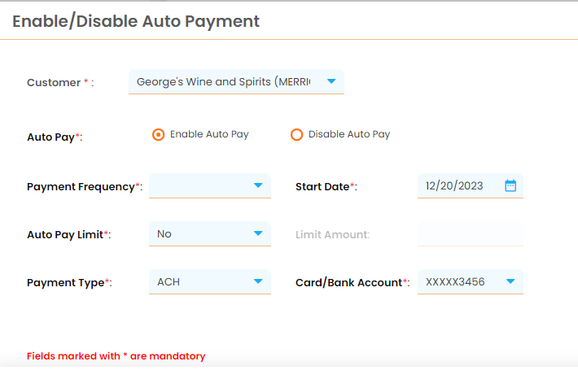Open the Card/Bank Account dropdown
The height and width of the screenshot is (392, 578).
pos(471,281)
